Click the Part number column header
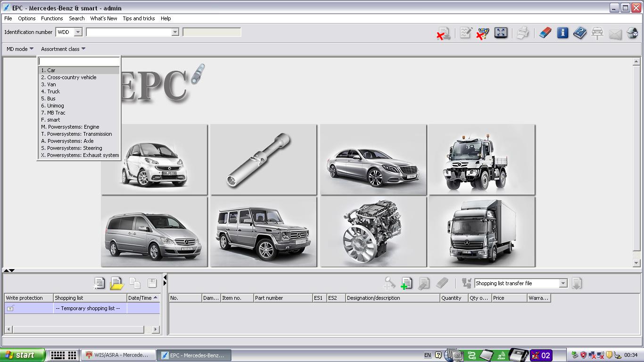Viewport: 644px width, 362px height. point(283,298)
